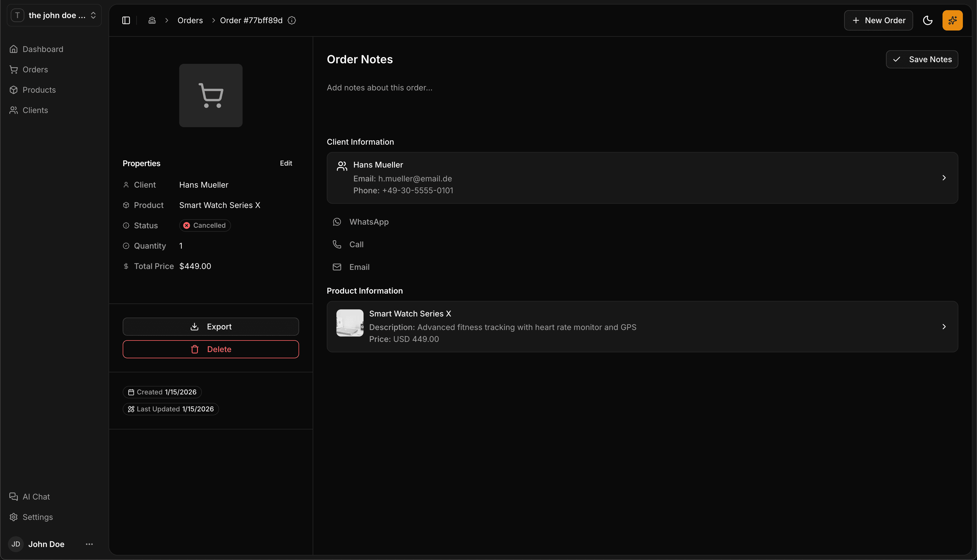This screenshot has height=560, width=977.
Task: Create a New Order
Action: tap(878, 20)
